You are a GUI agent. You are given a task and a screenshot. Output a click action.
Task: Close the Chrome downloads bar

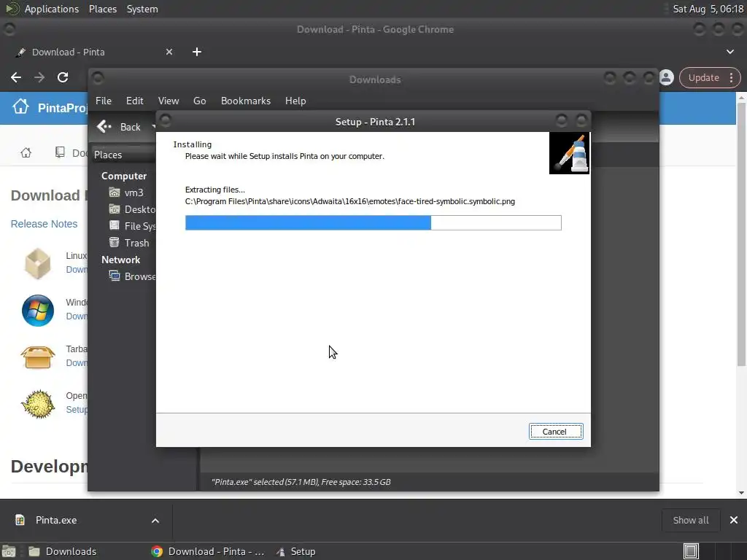point(734,521)
